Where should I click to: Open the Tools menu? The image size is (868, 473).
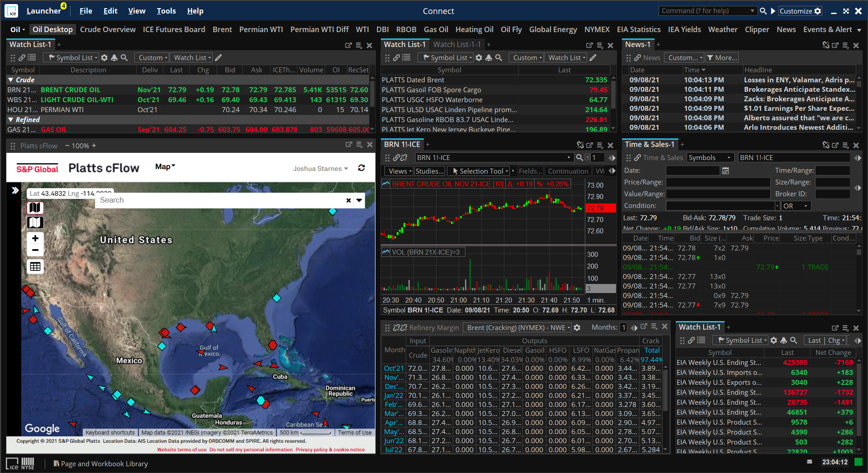pyautogui.click(x=166, y=11)
